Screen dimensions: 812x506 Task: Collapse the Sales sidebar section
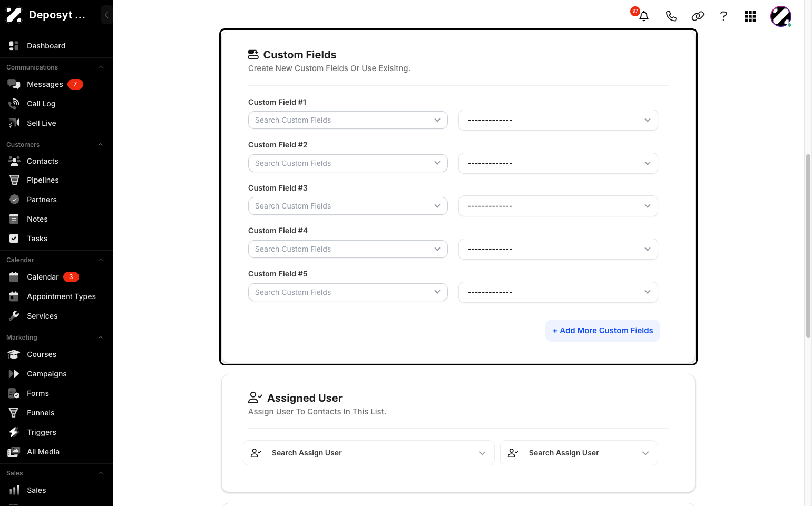coord(100,473)
